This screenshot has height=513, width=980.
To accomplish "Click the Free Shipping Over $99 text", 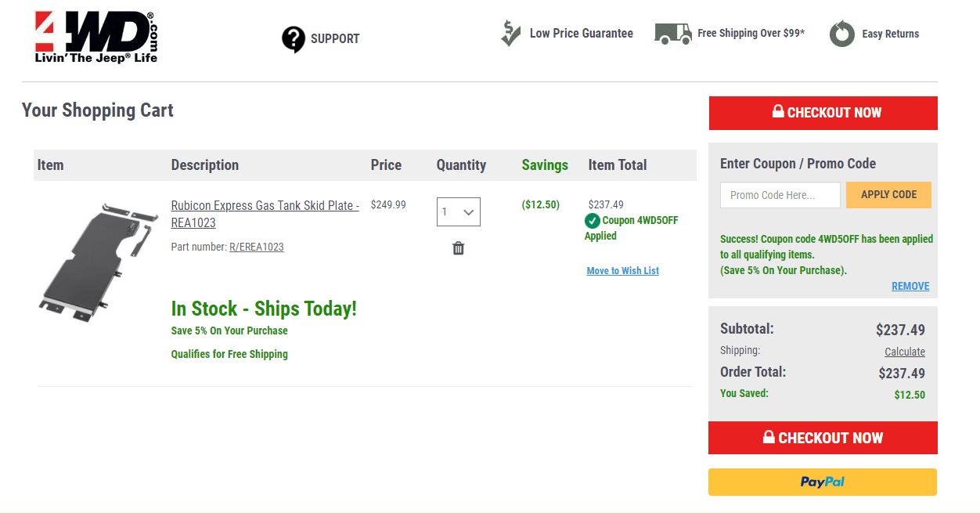I will [751, 34].
